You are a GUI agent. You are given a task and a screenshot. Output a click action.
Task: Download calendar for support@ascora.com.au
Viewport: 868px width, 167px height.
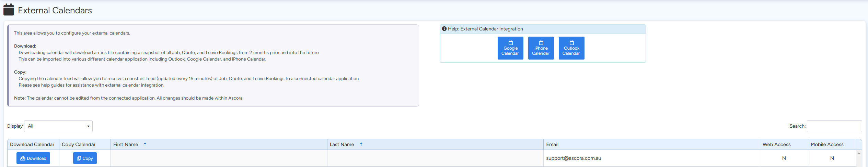click(x=33, y=158)
